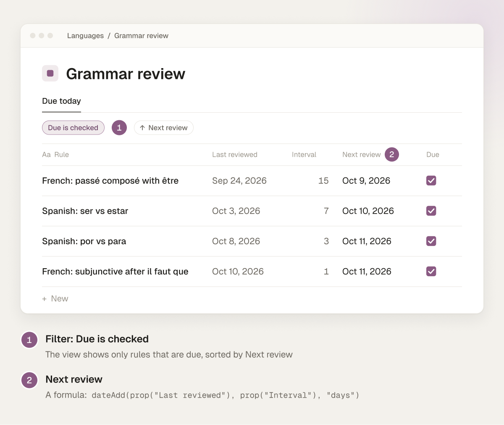
Task: Open the Due is checked filter pill
Action: point(73,128)
